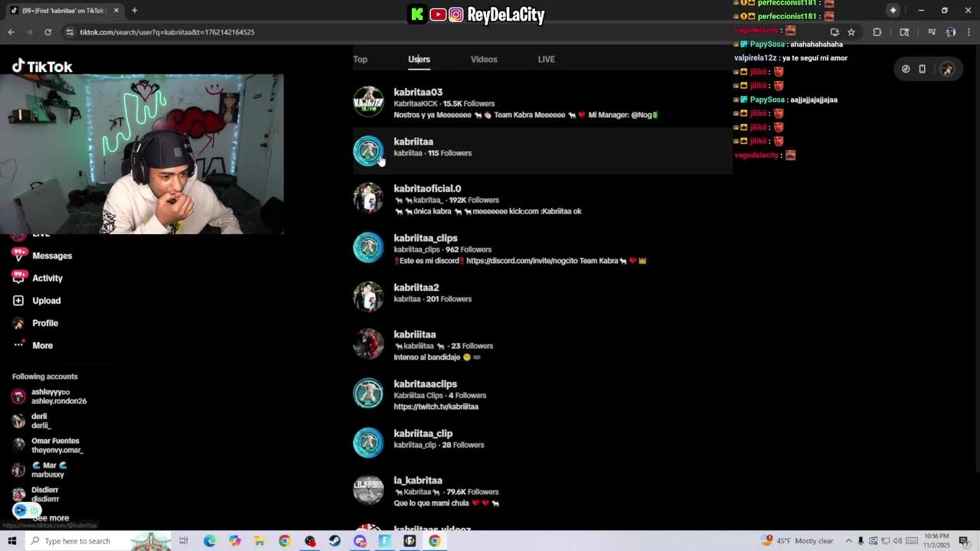Launch Microsoft Edge from the taskbar
980x551 pixels.
click(x=209, y=541)
